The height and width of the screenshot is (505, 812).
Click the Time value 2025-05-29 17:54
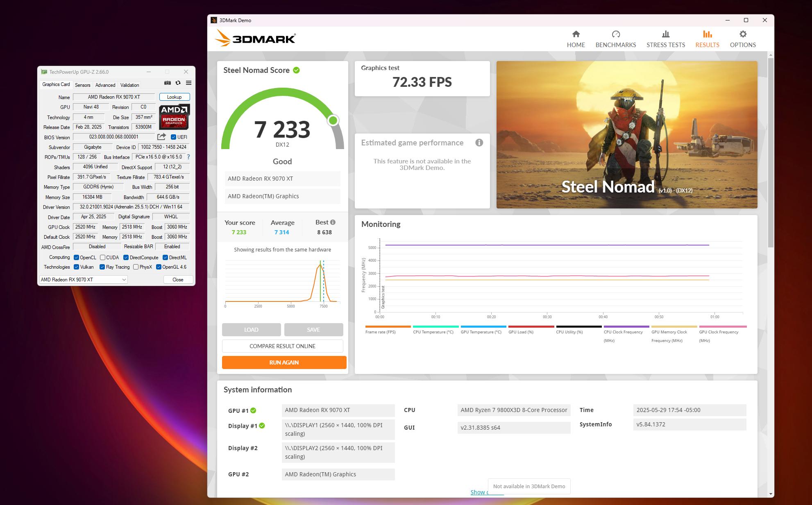click(x=690, y=410)
